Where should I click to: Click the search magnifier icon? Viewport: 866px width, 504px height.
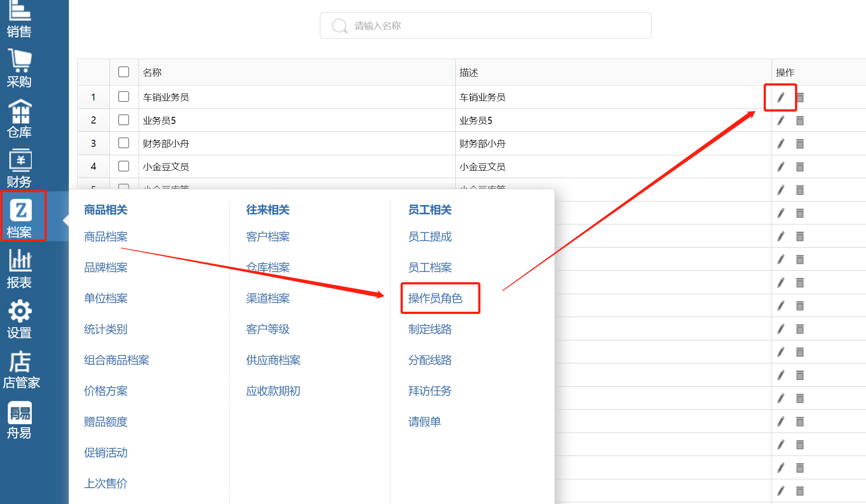[339, 26]
